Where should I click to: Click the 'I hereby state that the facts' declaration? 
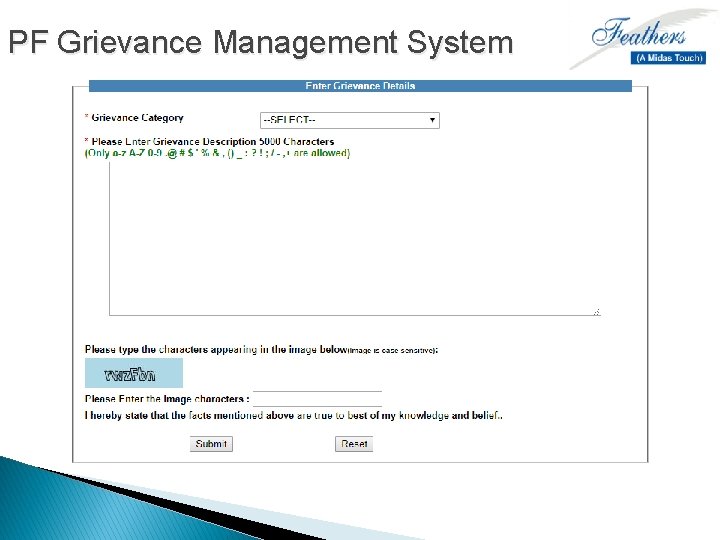[x=294, y=416]
